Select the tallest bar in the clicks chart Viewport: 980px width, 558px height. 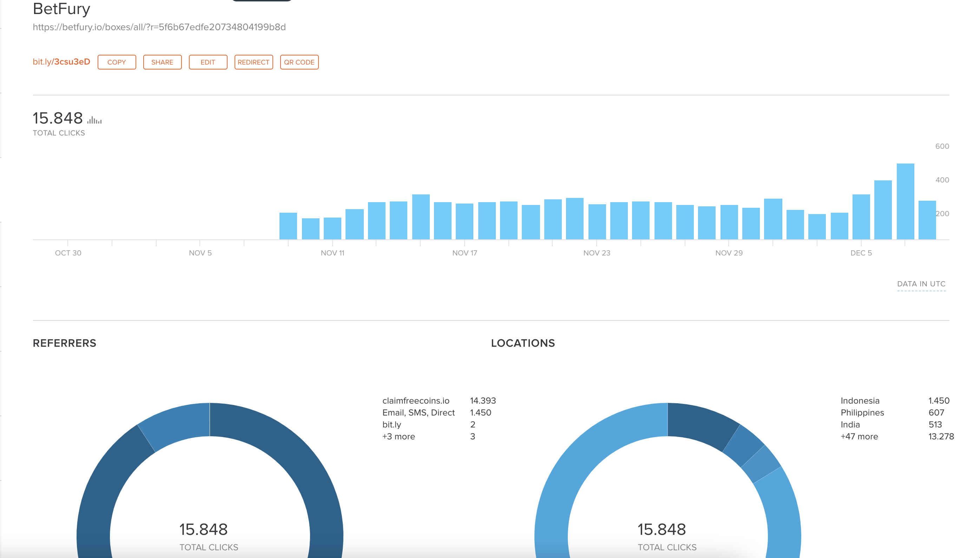[905, 201]
